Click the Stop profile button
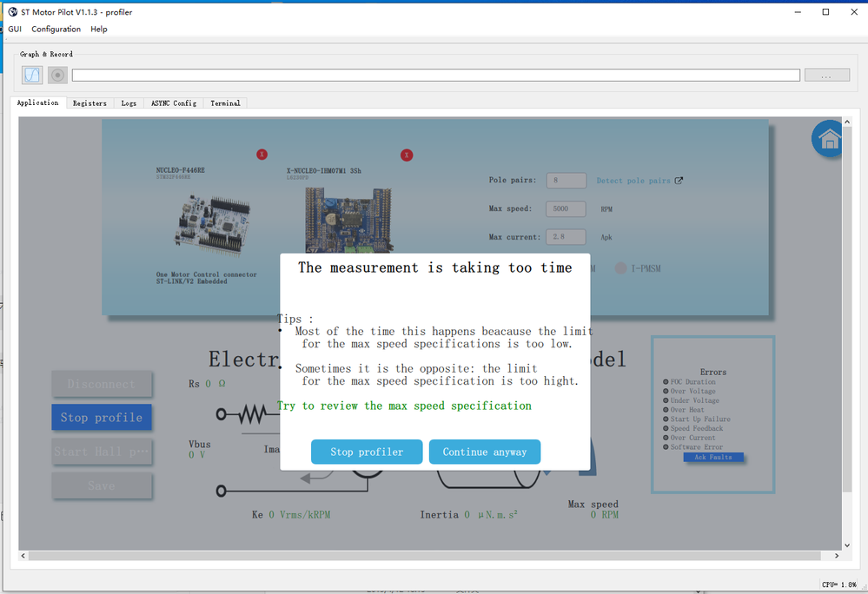Screen dimensions: 868x594 pos(102,417)
